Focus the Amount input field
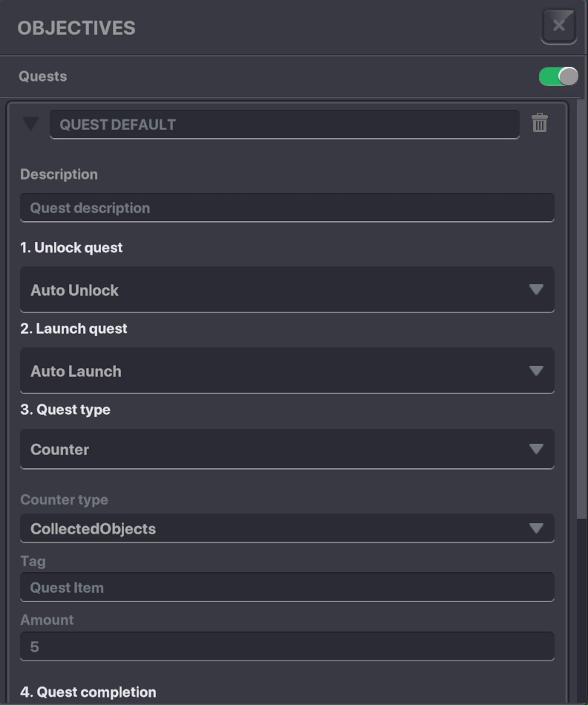Screen dimensions: 588x705 pos(287,646)
